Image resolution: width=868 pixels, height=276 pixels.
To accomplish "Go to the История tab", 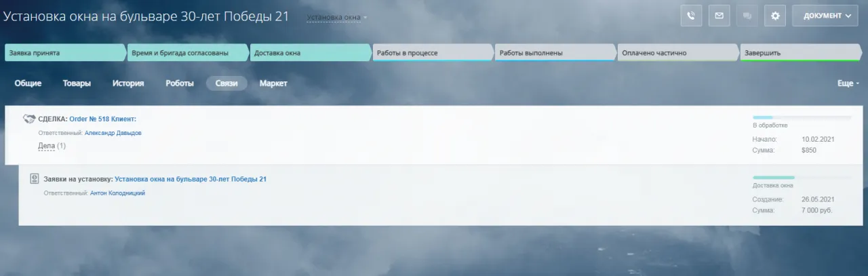I will [x=128, y=83].
